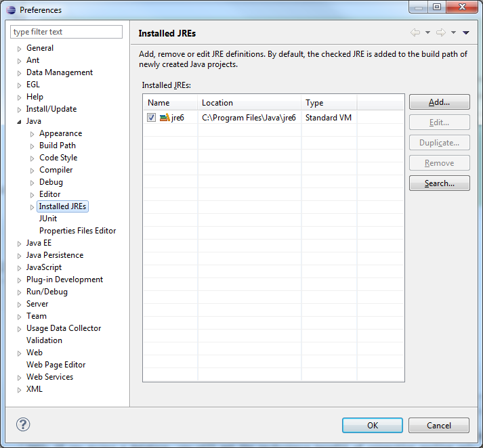Open the preferences page view menu arrow
The width and height of the screenshot is (483, 448).
click(466, 32)
